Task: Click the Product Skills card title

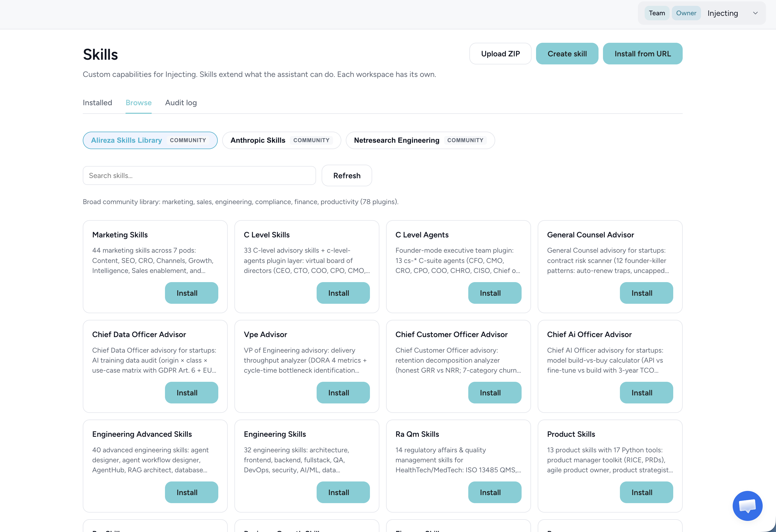Action: 571,434
